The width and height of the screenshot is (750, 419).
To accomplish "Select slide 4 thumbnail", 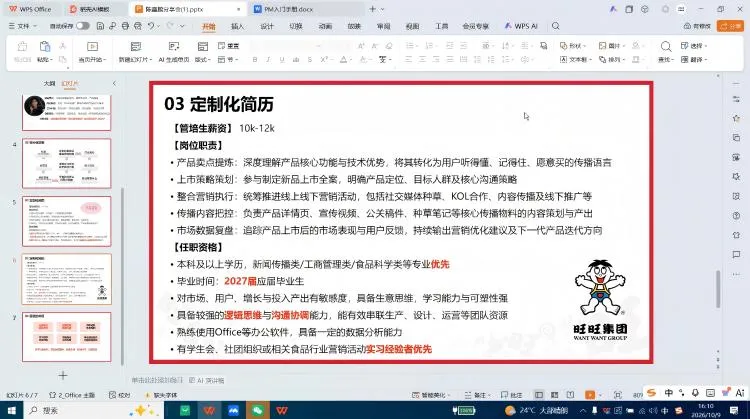I will 66,164.
